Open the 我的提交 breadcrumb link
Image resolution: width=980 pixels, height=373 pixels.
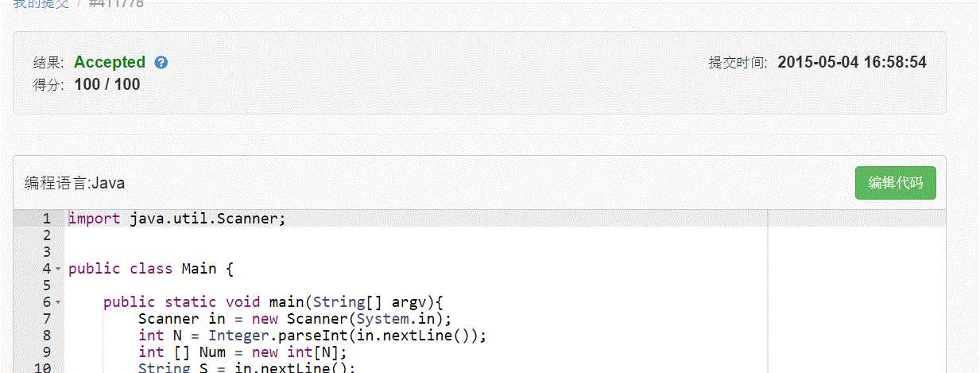[x=41, y=3]
